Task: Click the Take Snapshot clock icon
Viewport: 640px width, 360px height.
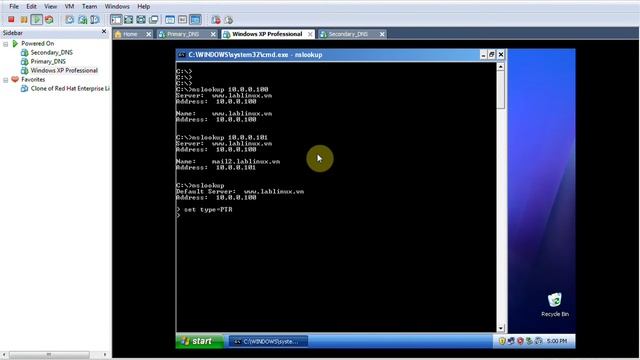Action: pyautogui.click(x=70, y=19)
